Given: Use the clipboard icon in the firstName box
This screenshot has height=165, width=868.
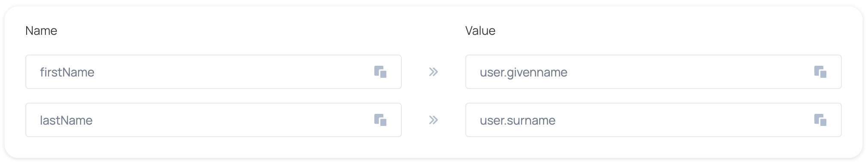Looking at the screenshot, I should click(380, 72).
